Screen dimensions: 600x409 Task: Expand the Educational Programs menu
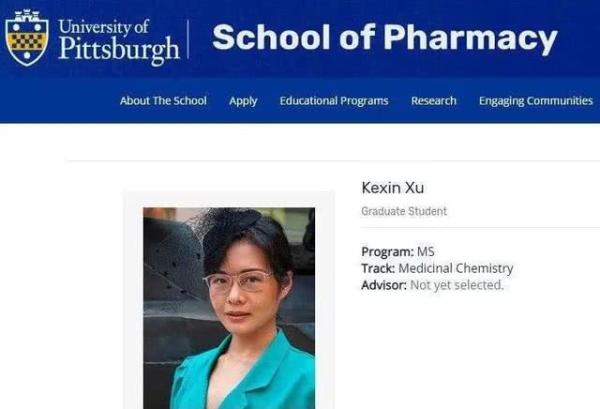pyautogui.click(x=334, y=101)
